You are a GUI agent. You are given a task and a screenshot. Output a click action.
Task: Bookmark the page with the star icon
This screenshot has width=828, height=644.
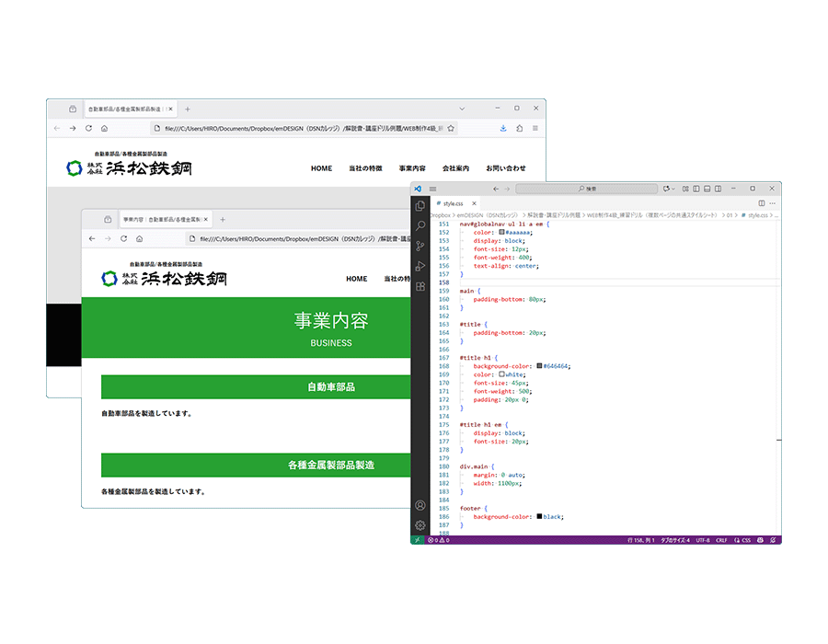click(449, 129)
